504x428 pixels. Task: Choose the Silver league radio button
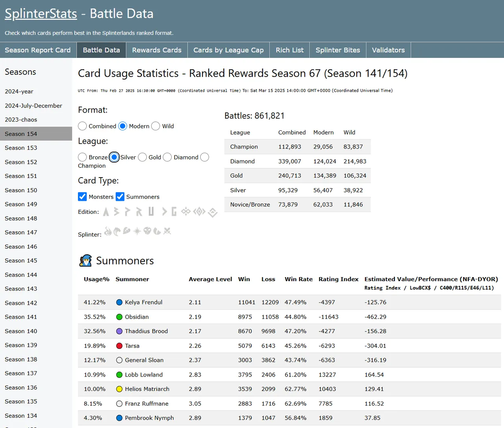click(114, 157)
